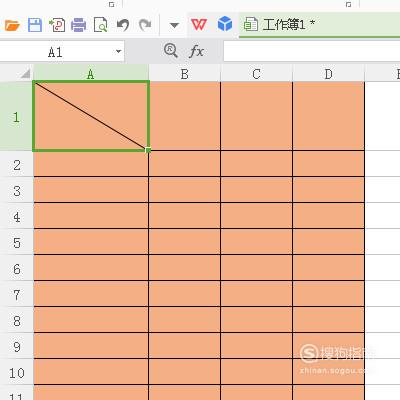
Task: Click the blue cube icon
Action: coord(225,24)
